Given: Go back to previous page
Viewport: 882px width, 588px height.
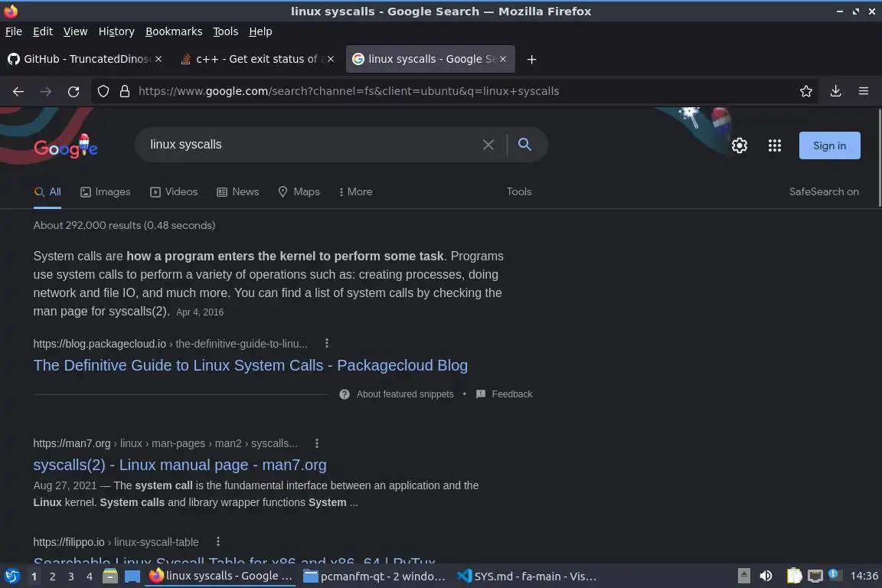Looking at the screenshot, I should tap(18, 91).
